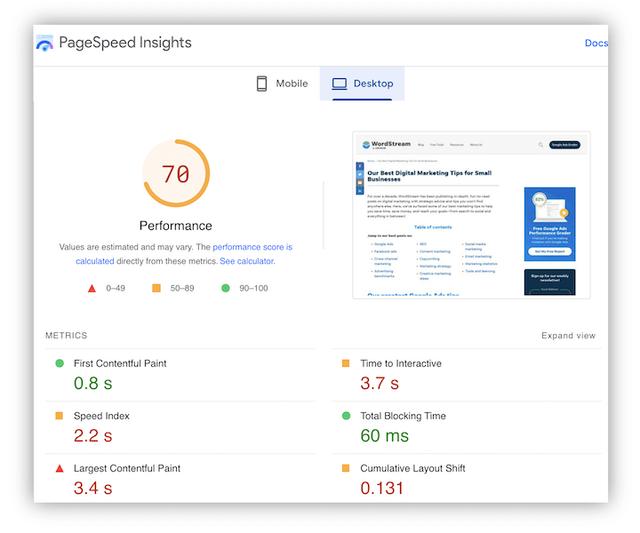Select the Cumulative Layout Shift label
The width and height of the screenshot is (640, 533).
[x=413, y=469]
